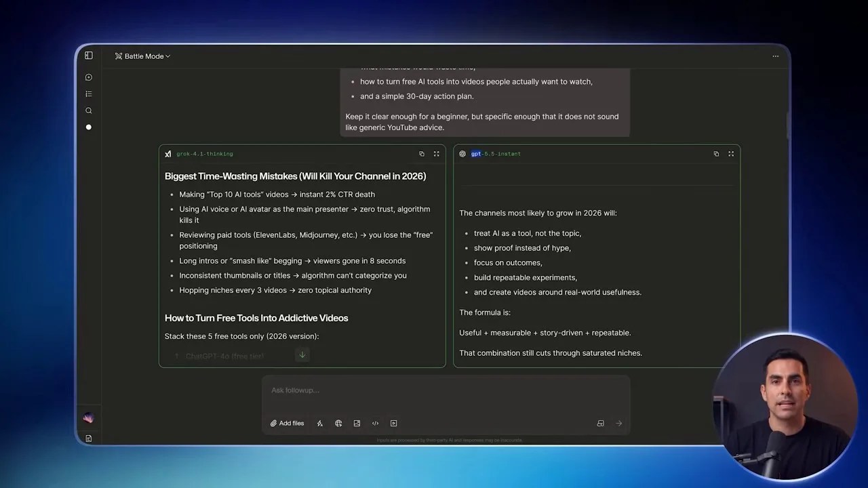
Task: Click the gpt-5.5-instant model name
Action: pos(496,154)
